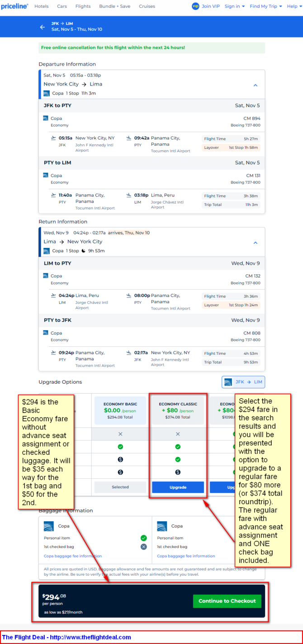Image resolution: width=303 pixels, height=644 pixels.
Task: Click Continue to Checkout button
Action: tap(227, 601)
